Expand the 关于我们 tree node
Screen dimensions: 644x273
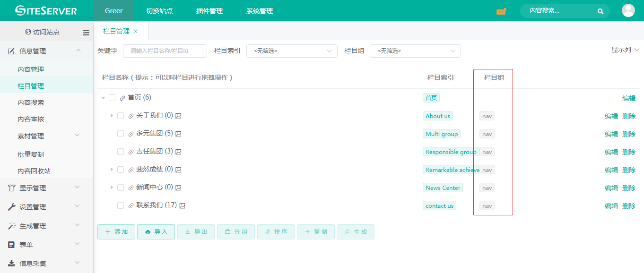112,116
